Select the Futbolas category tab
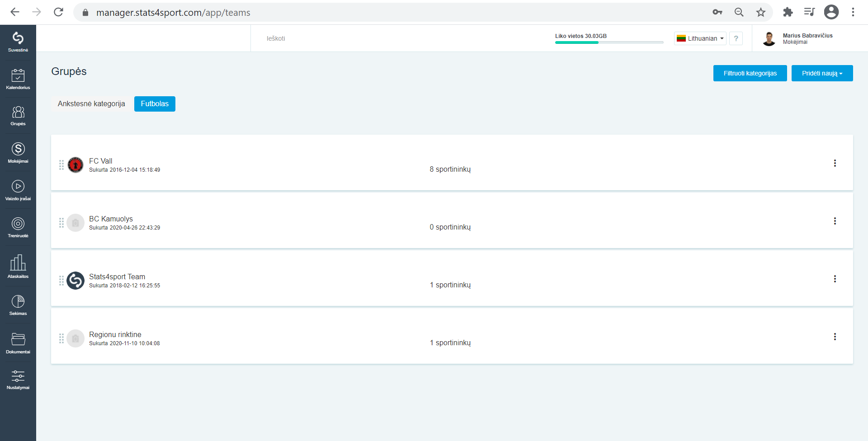Image resolution: width=868 pixels, height=441 pixels. click(155, 104)
